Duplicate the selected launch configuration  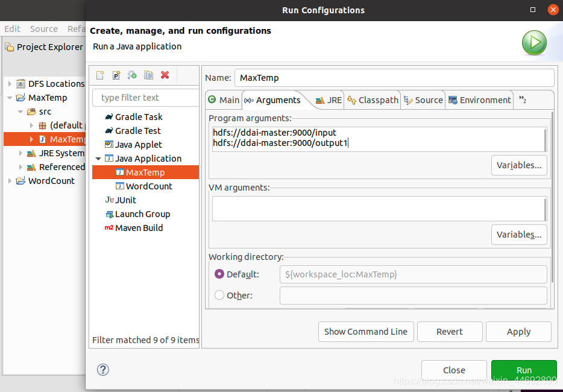[x=148, y=75]
